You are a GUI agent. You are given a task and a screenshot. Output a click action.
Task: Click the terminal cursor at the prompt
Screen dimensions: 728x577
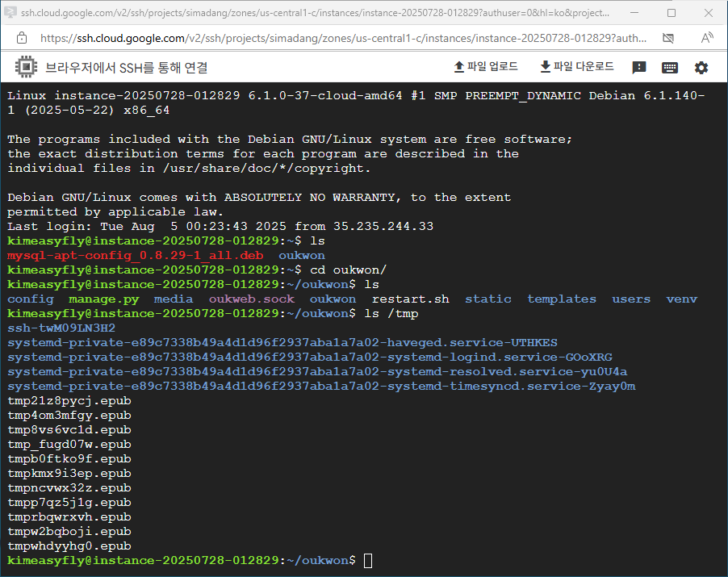point(368,561)
